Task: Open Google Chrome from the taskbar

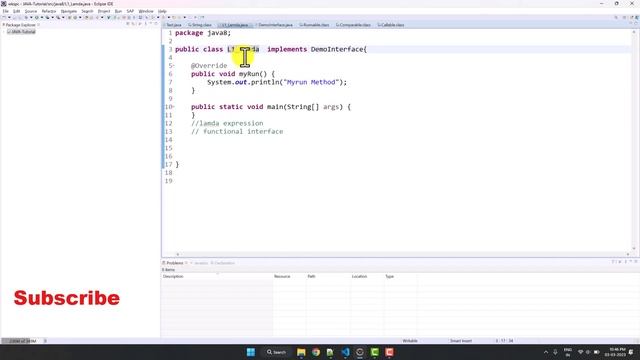Action: [x=316, y=352]
